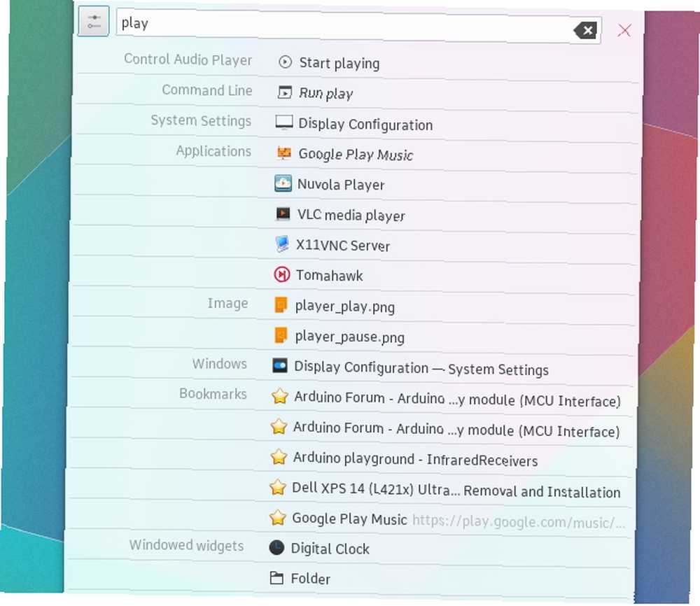Viewport: 700px width, 606px height.
Task: Click the star icon of the first Arduino Forum bookmark
Action: click(x=279, y=396)
